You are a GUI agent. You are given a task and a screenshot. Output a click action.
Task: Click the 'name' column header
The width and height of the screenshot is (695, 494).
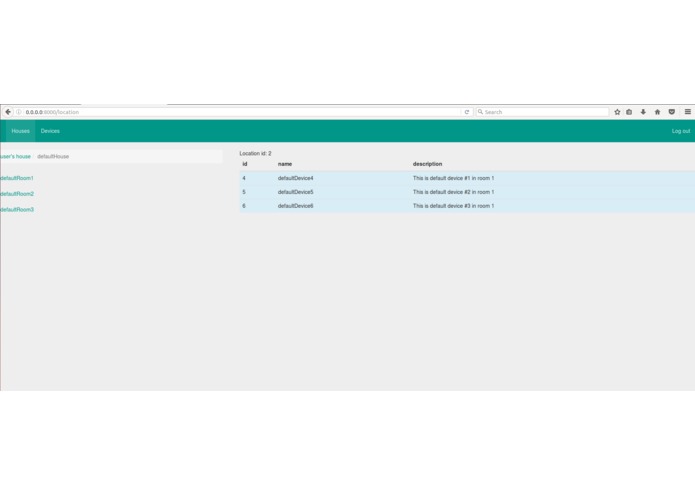pos(285,164)
